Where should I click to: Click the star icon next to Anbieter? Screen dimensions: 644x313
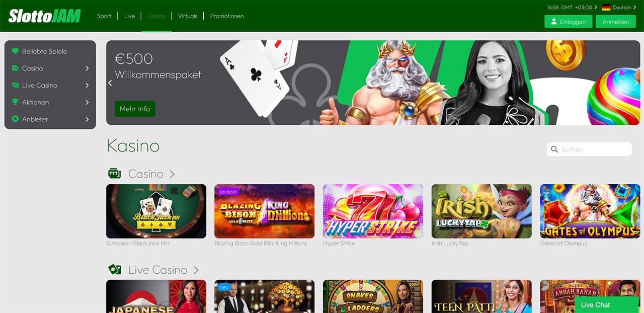click(x=15, y=119)
